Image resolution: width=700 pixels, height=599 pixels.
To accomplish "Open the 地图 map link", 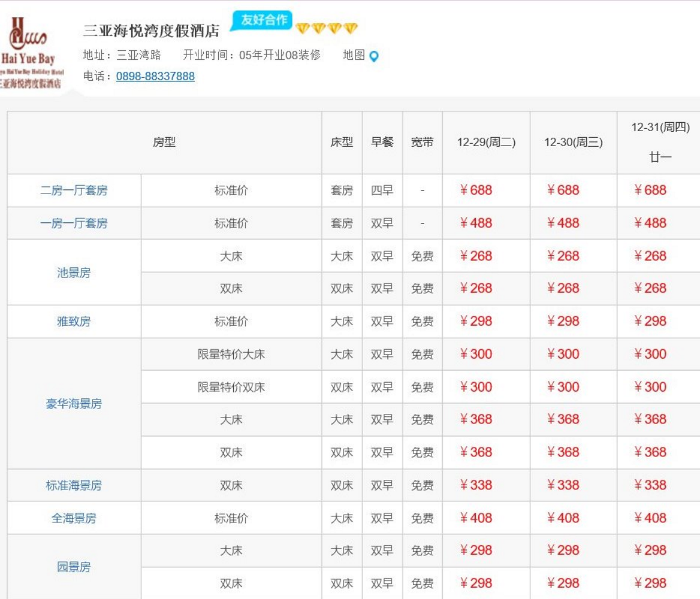I will pos(354,55).
